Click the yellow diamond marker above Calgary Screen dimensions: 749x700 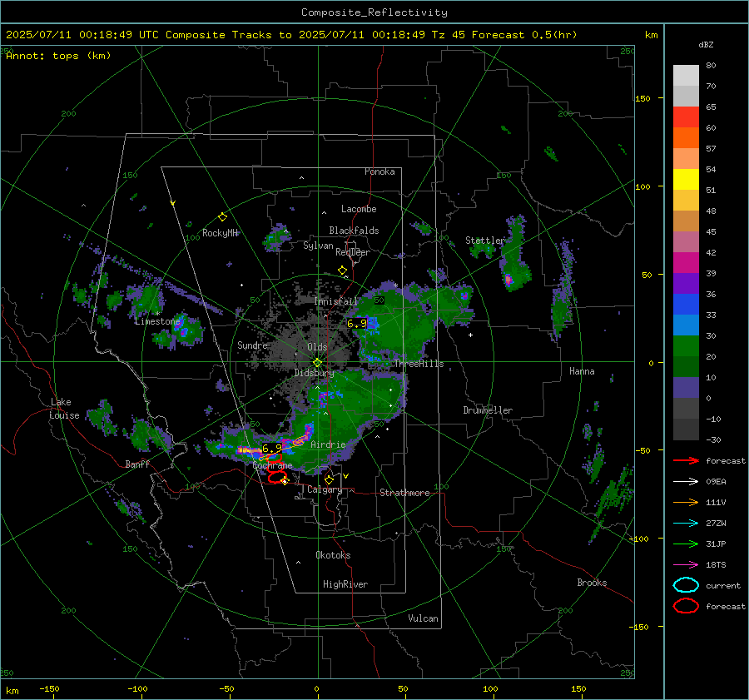tap(329, 479)
